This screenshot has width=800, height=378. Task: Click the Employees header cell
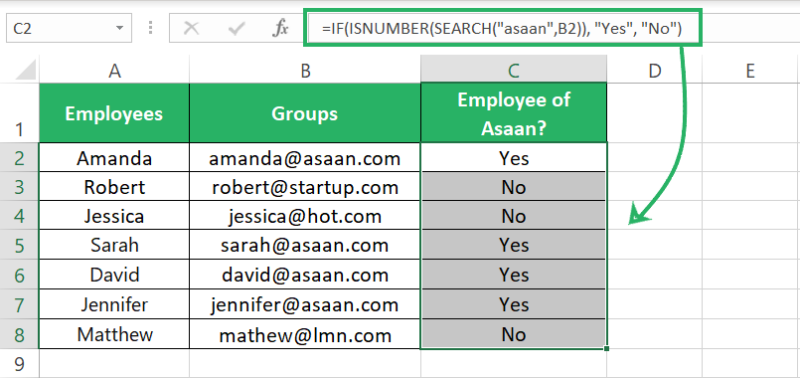coord(114,113)
